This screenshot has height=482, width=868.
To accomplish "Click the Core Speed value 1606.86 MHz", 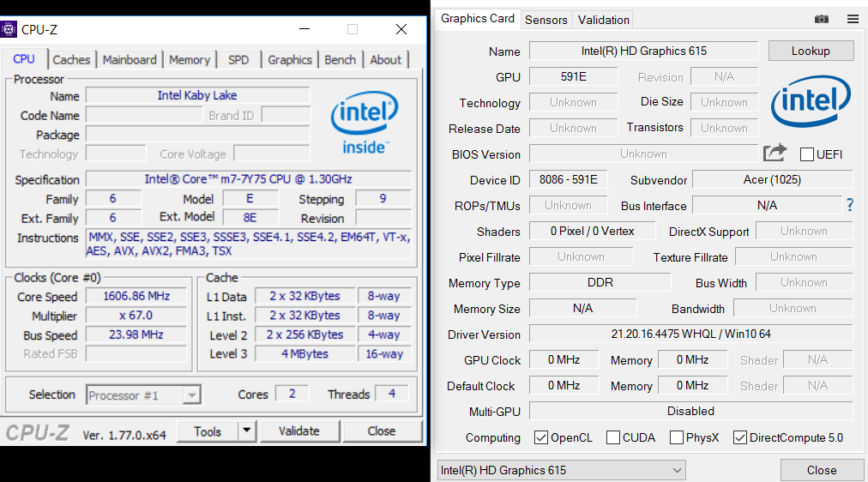I will [x=136, y=296].
